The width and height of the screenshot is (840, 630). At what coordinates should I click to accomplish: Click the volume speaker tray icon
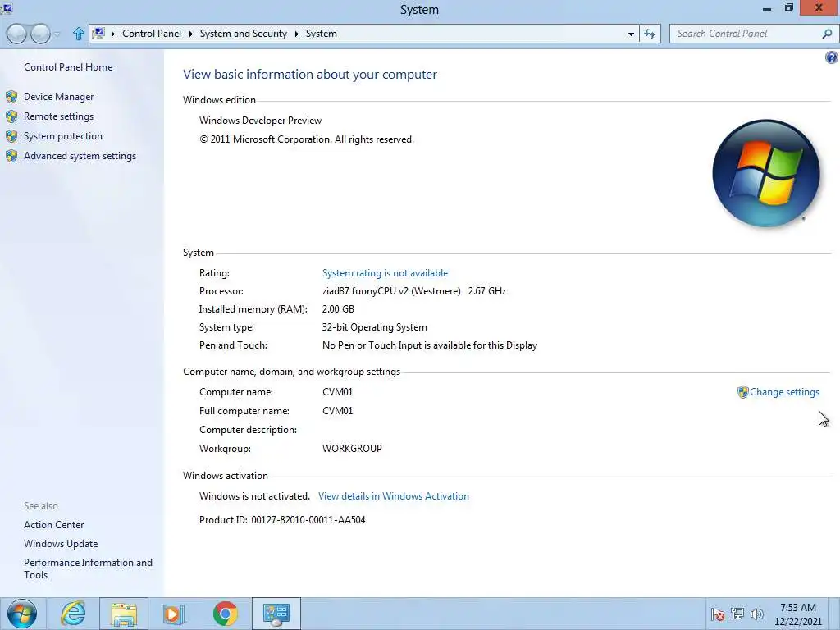tap(757, 614)
